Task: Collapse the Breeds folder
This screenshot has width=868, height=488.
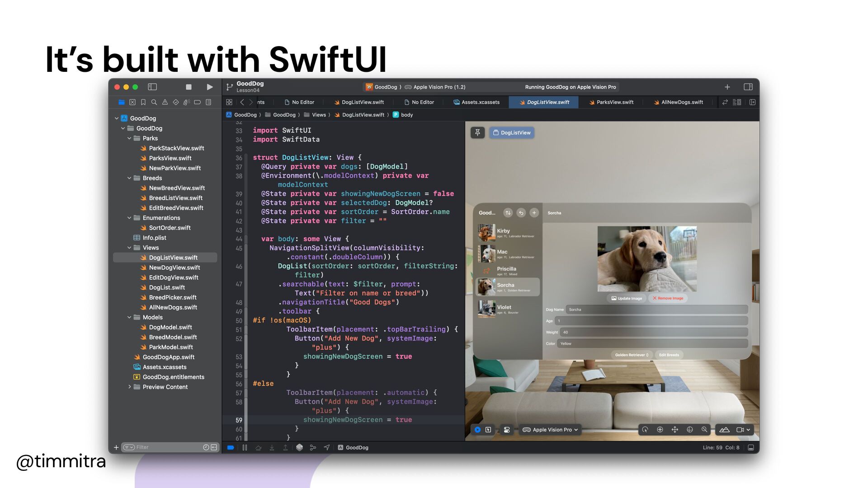Action: point(129,178)
